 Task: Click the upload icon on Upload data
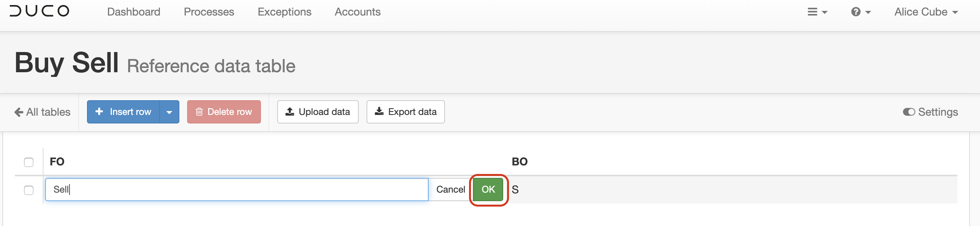(290, 112)
